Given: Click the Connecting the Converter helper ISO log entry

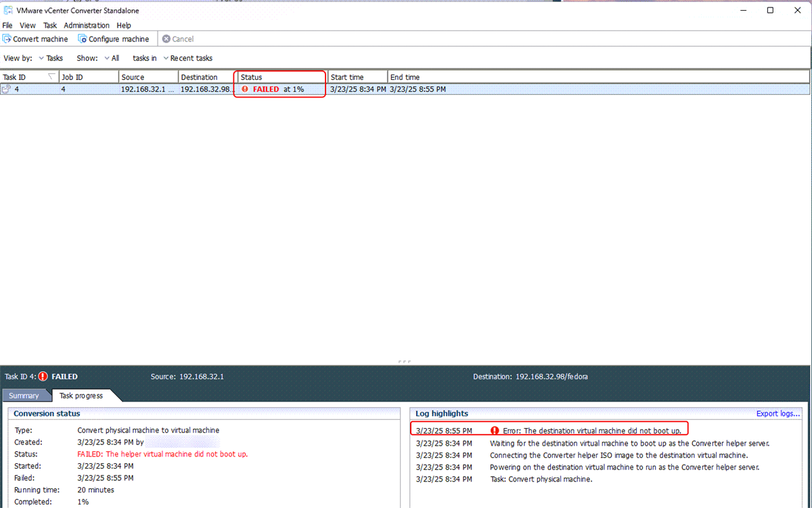Looking at the screenshot, I should (x=618, y=455).
